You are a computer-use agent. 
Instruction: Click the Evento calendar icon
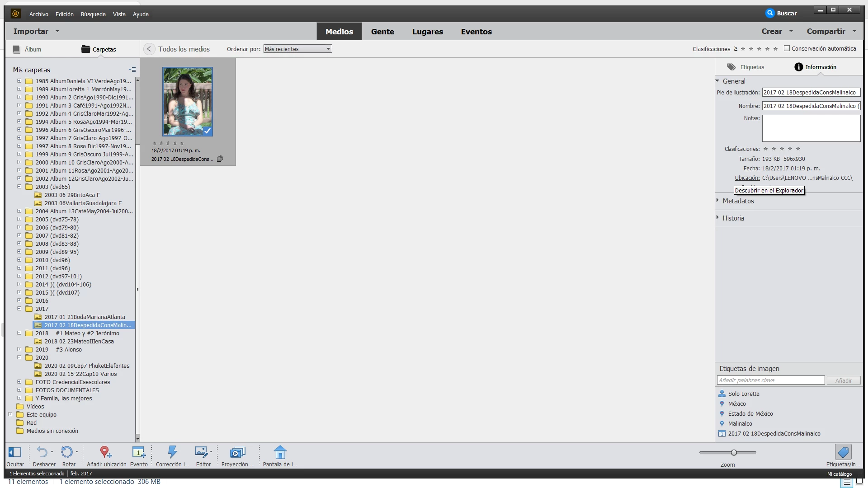click(138, 452)
